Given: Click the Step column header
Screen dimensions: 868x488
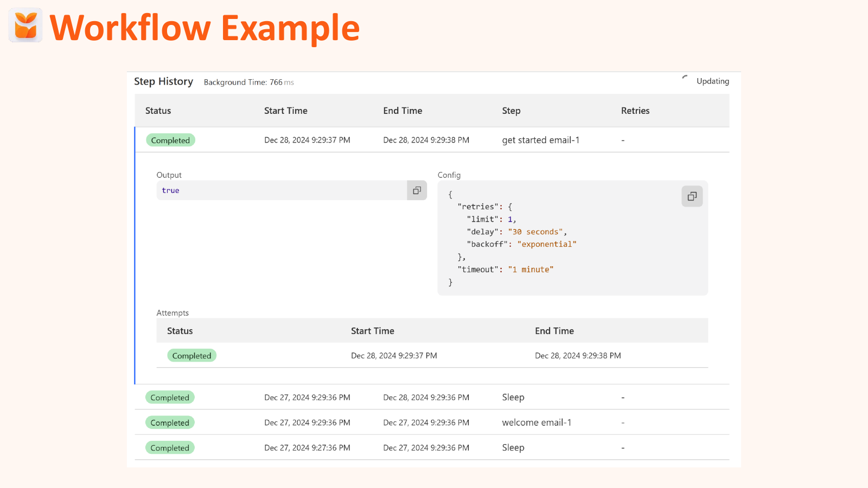Looking at the screenshot, I should point(511,111).
